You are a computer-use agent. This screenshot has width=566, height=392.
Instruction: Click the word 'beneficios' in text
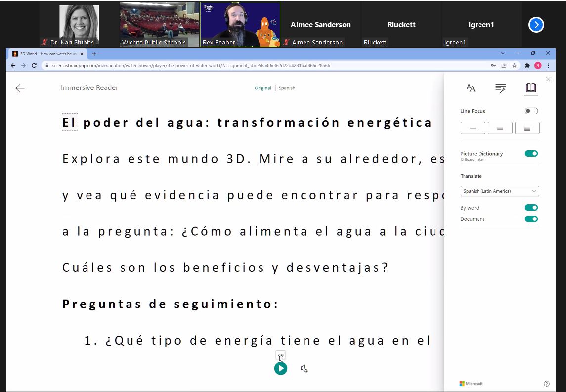pyautogui.click(x=223, y=268)
